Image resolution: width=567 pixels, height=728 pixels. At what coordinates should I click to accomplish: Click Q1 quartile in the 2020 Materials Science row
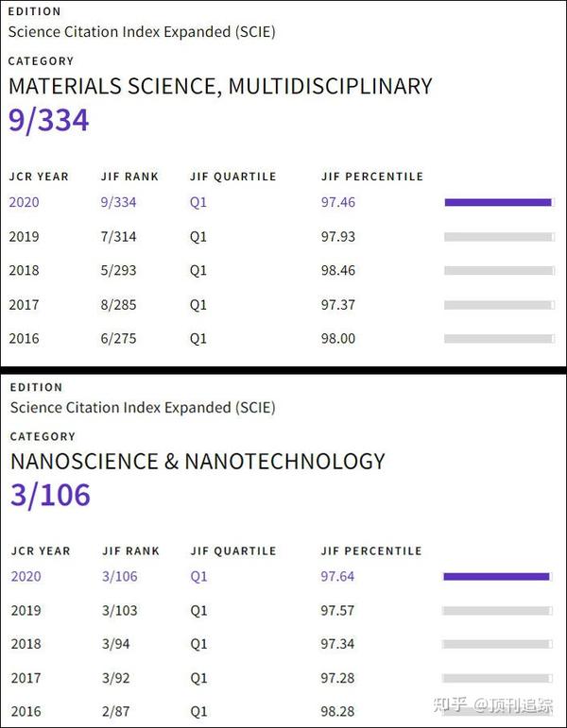(x=198, y=202)
